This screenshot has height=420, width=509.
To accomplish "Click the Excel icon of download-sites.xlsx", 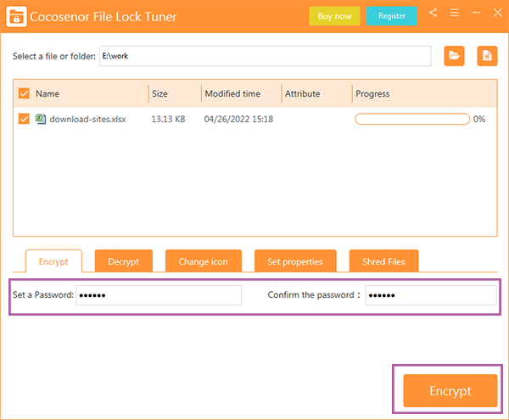I will [41, 119].
